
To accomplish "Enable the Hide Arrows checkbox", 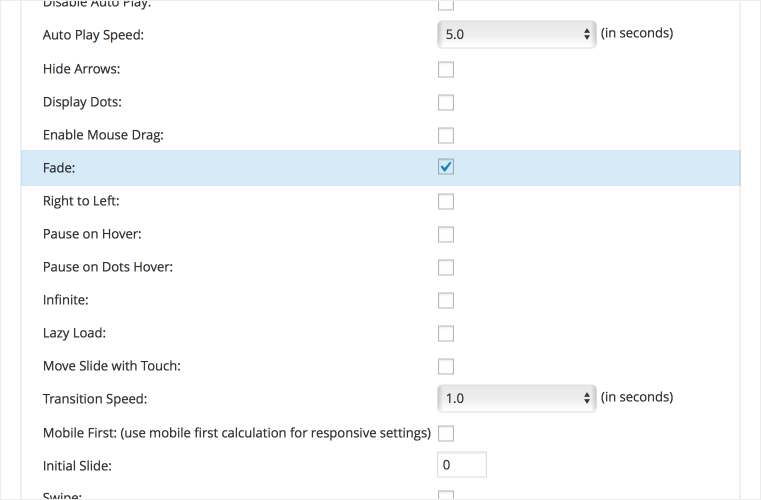I will coord(446,69).
